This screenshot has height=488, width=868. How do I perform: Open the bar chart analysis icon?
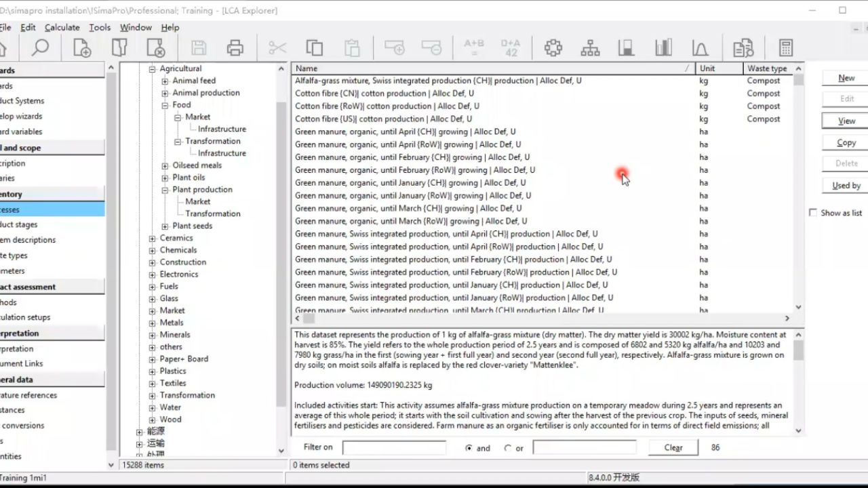click(663, 47)
